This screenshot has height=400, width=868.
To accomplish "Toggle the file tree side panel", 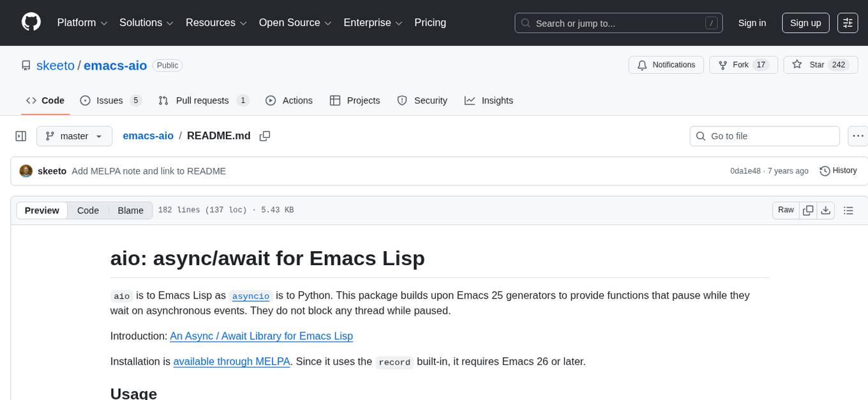I will pos(20,135).
